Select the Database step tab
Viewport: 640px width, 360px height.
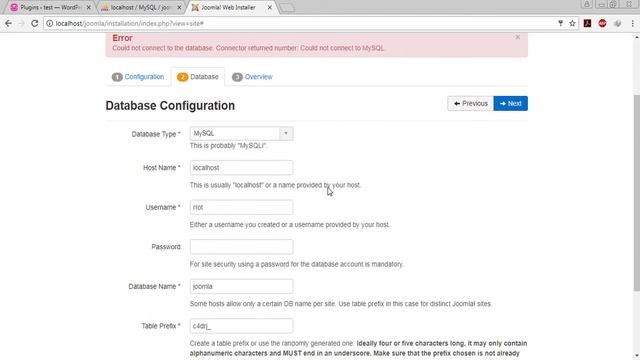[198, 77]
